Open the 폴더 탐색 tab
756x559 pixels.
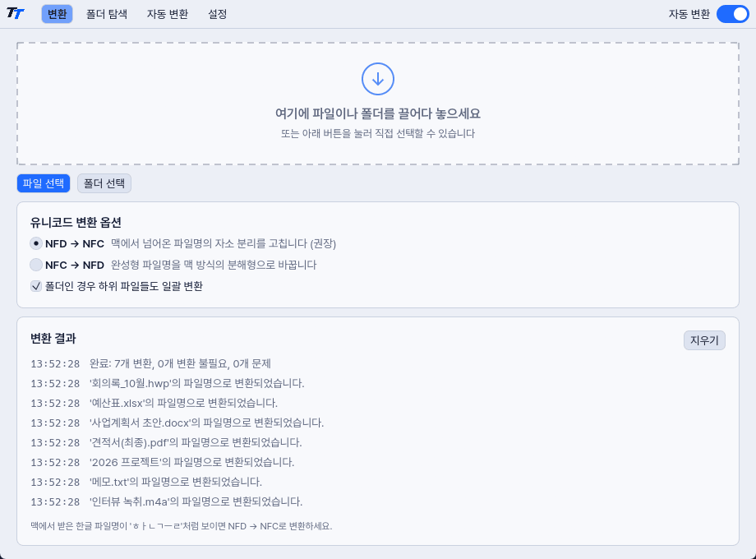click(107, 14)
